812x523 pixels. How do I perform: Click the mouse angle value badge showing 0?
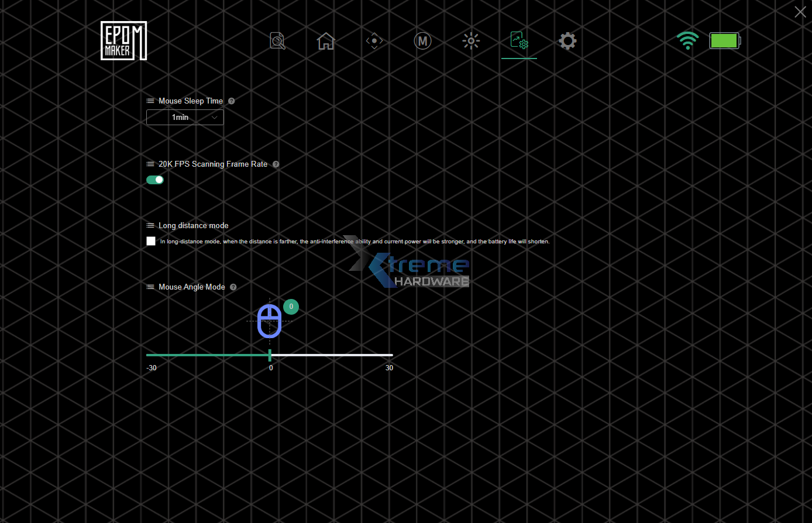point(291,306)
